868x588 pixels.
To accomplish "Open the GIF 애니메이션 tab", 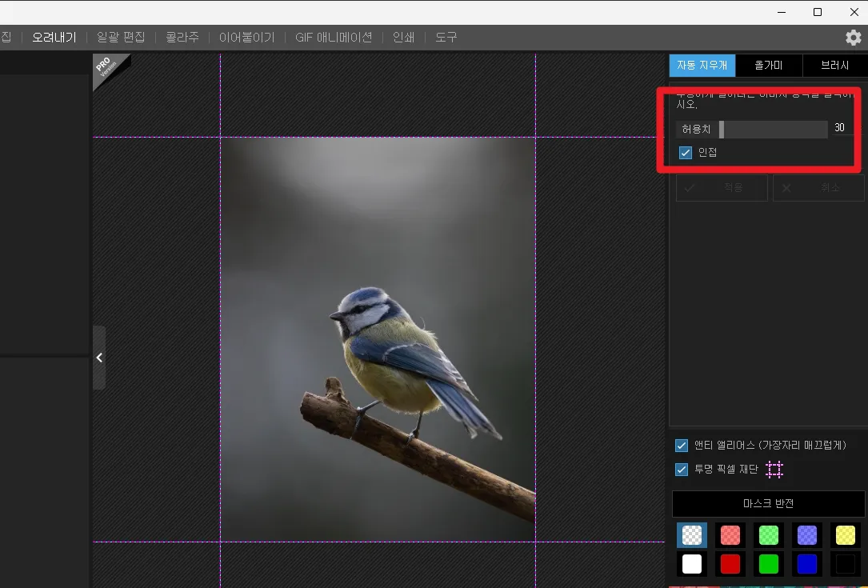I will 334,37.
